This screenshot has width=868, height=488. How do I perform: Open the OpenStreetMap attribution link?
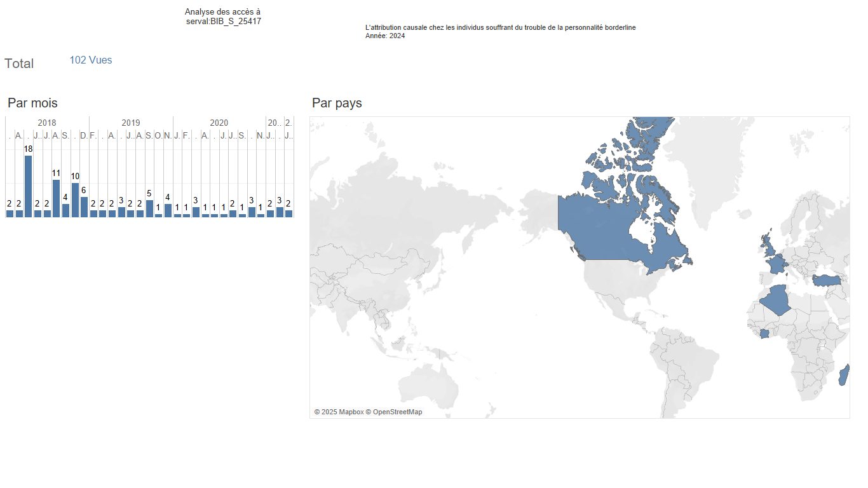393,412
